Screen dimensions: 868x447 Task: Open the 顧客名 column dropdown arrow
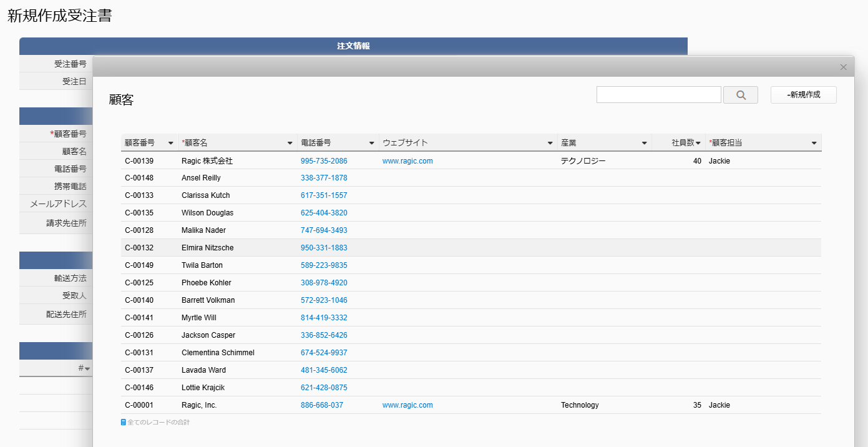pos(290,143)
